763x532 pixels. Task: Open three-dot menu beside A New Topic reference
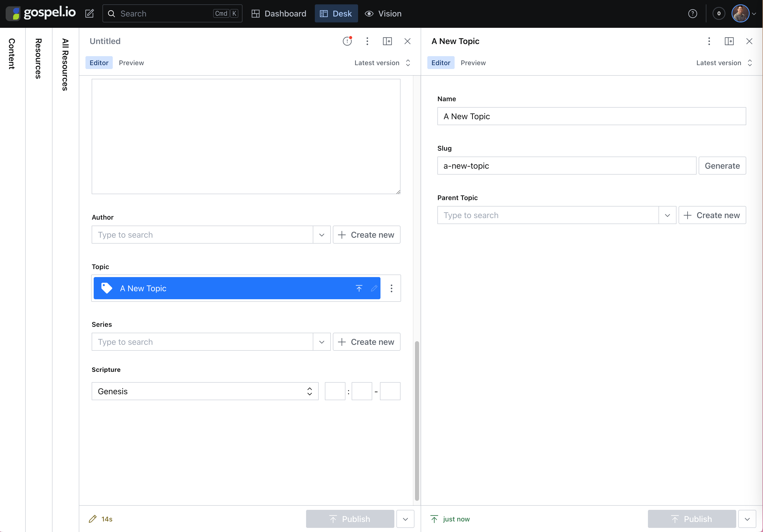pos(392,288)
